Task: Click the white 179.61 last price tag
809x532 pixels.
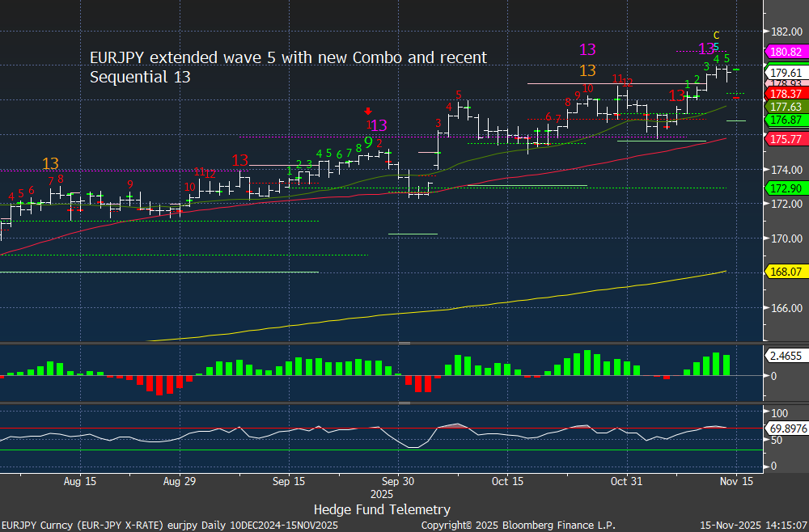Action: [x=784, y=72]
